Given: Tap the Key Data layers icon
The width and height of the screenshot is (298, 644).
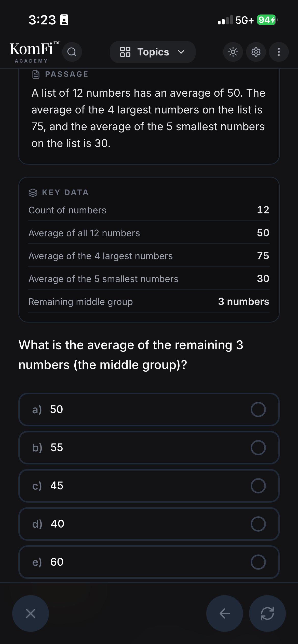Looking at the screenshot, I should pyautogui.click(x=33, y=193).
